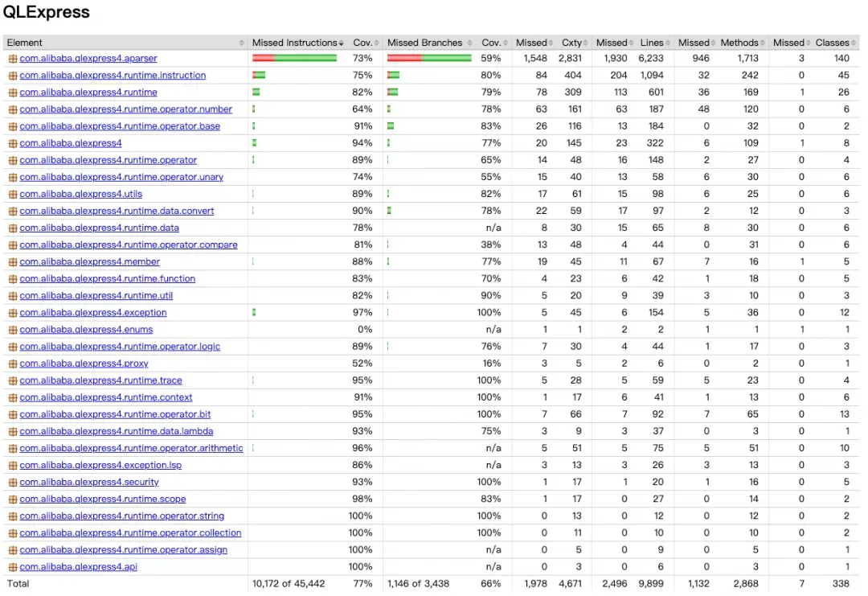Open com.alibaba.qlexpress4.runtime.operator package link
Image resolution: width=868 pixels, height=596 pixels.
pyautogui.click(x=108, y=160)
